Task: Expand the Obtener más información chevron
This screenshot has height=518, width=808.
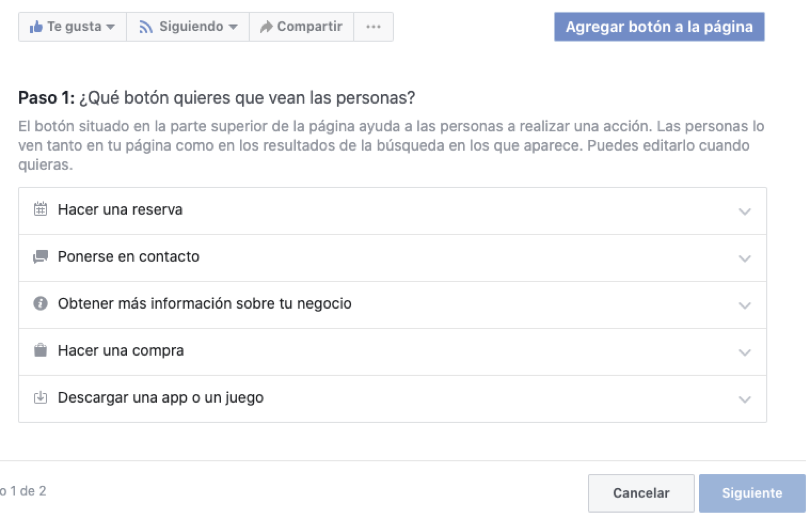Action: click(744, 306)
